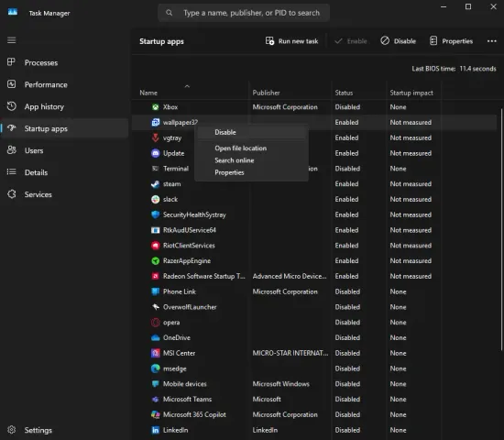
Task: Click Microsoft Windows publisher for Mobile devices
Action: (281, 384)
